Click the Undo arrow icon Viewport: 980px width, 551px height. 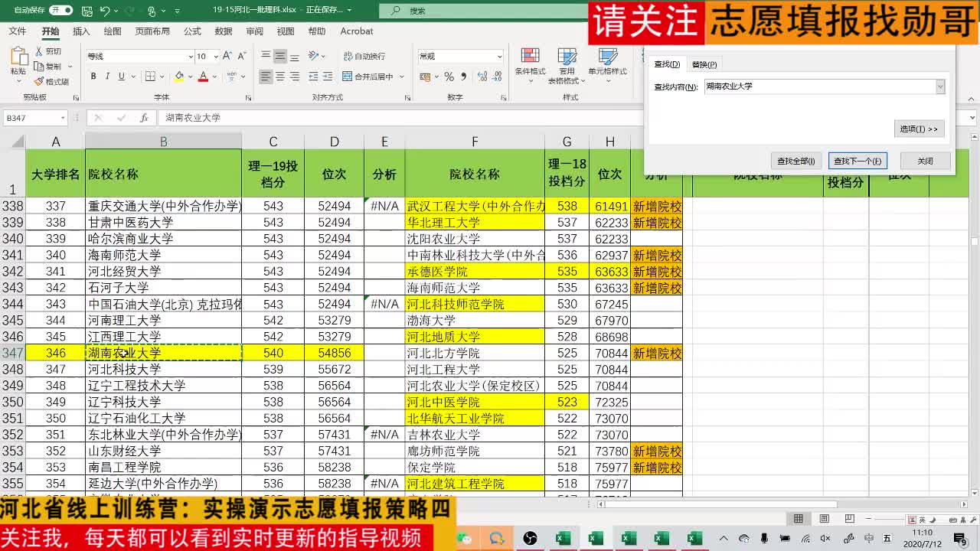coord(105,11)
